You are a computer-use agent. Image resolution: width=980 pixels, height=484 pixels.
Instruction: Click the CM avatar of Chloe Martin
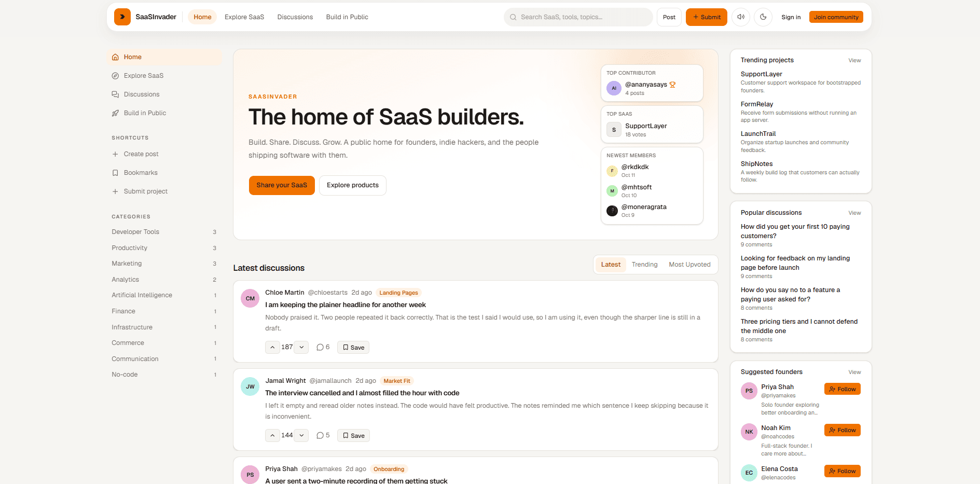[x=250, y=298]
